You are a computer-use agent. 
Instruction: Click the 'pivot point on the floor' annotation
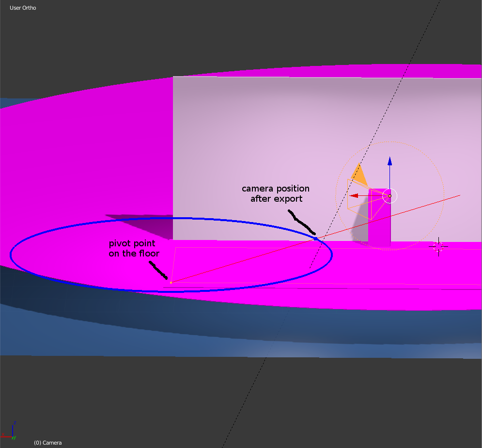tap(134, 248)
